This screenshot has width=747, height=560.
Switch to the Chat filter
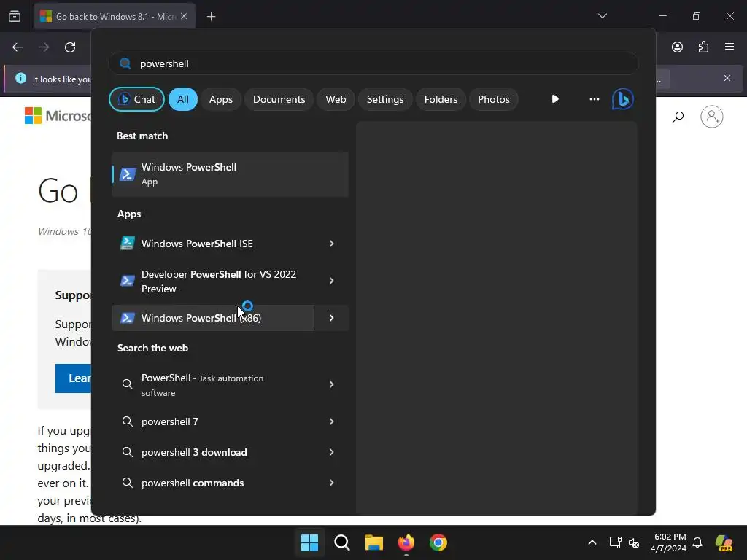pyautogui.click(x=136, y=99)
